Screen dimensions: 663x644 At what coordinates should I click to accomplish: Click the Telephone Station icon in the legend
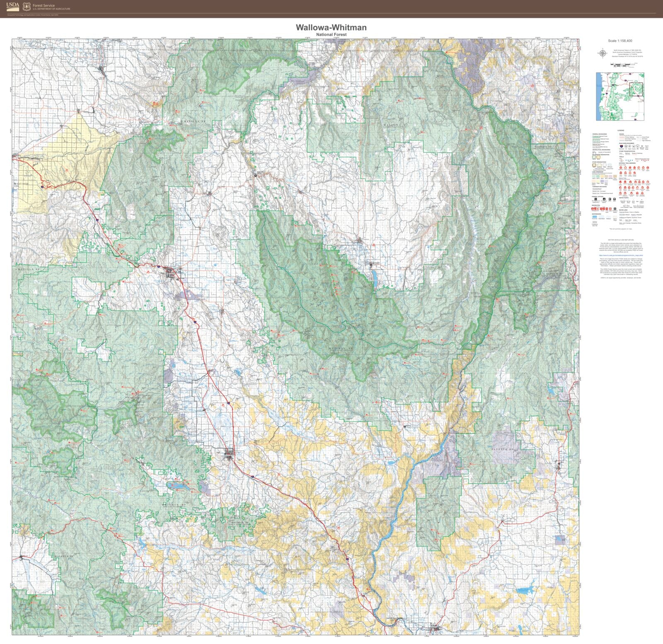click(x=615, y=208)
